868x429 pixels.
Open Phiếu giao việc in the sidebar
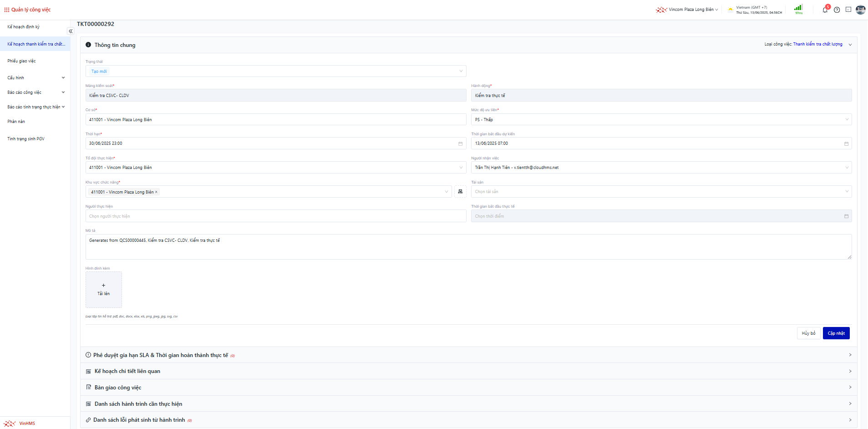22,61
